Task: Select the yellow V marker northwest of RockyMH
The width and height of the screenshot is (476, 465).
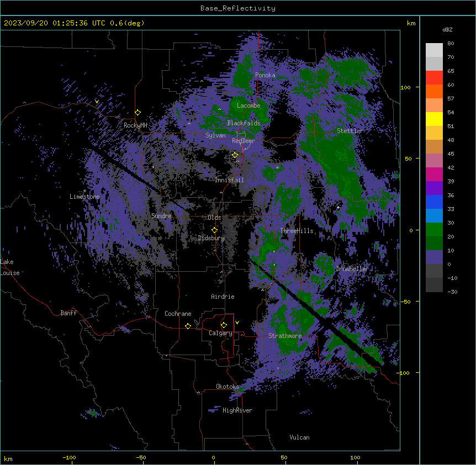Action: 97,102
